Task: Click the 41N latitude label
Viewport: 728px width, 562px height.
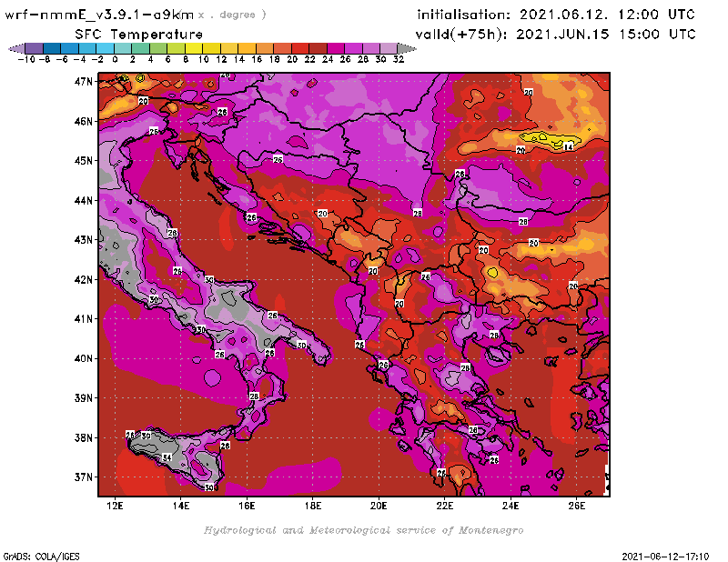Action: click(x=84, y=319)
